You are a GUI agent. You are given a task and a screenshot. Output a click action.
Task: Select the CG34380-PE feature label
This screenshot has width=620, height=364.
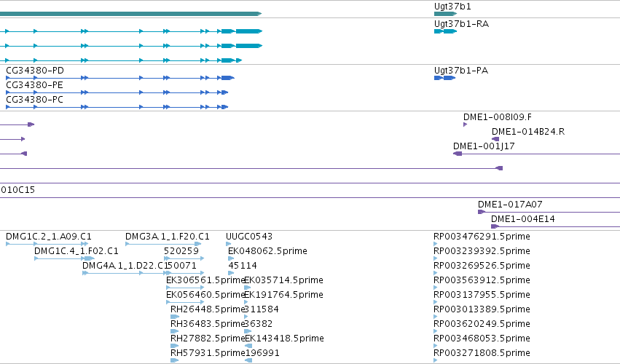tap(34, 85)
